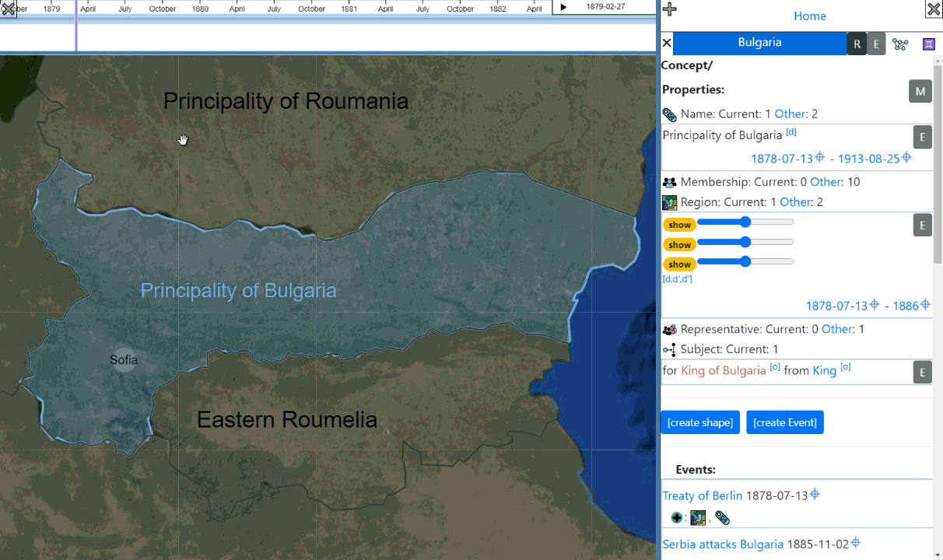Click the [create Event] button
Image resolution: width=943 pixels, height=560 pixels.
(785, 422)
